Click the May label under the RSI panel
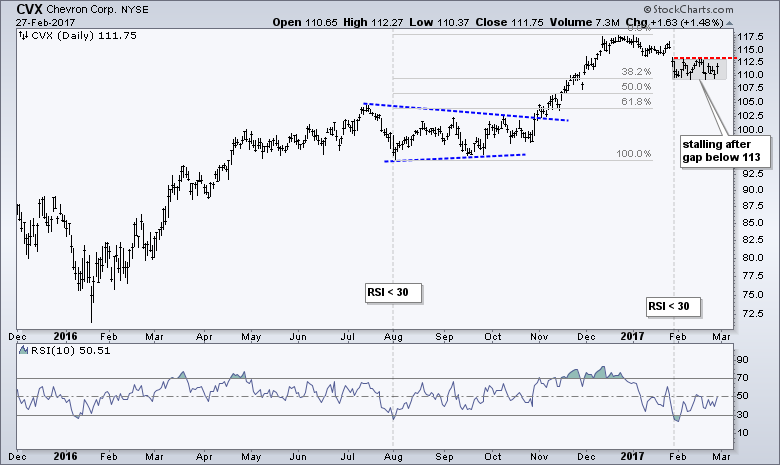 tap(251, 457)
